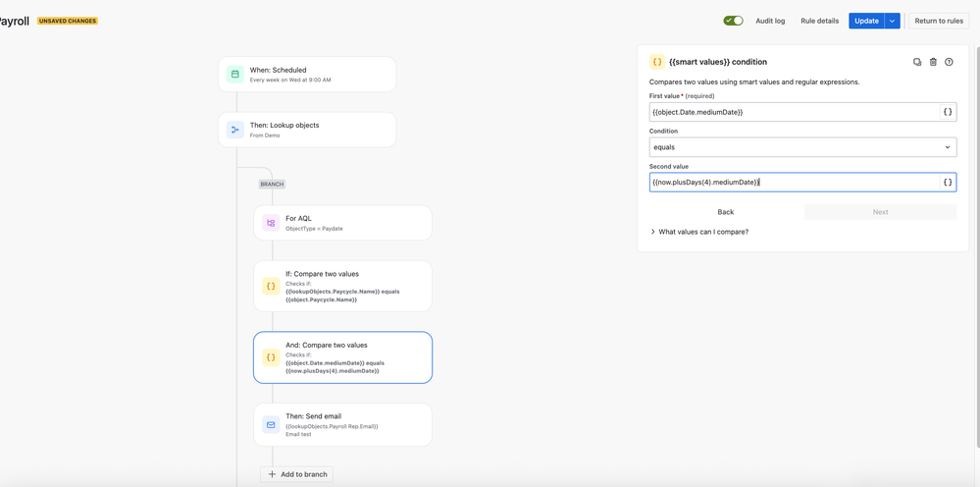Select the 'For AQL' branch card

click(342, 223)
